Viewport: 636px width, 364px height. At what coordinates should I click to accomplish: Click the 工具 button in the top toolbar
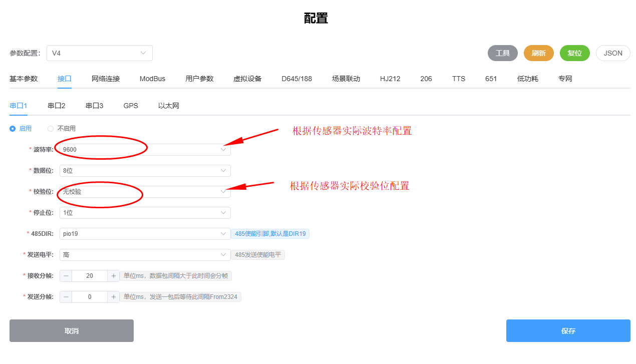tap(502, 53)
